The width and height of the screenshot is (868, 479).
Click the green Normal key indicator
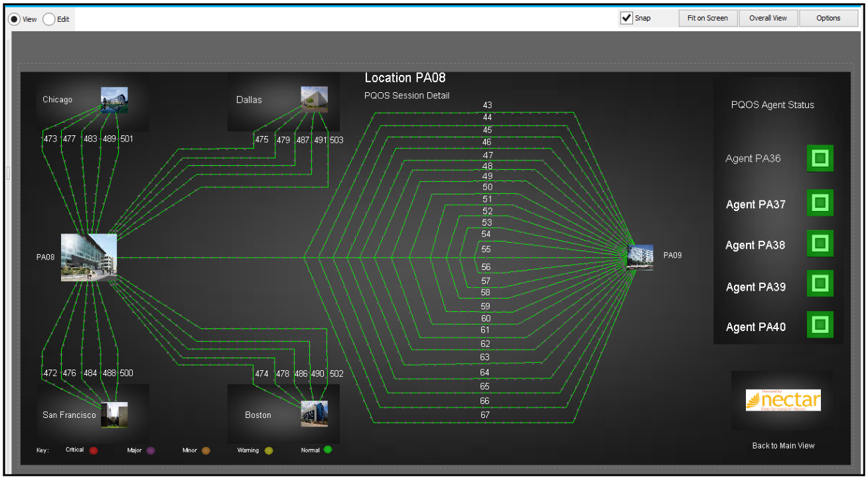point(327,450)
